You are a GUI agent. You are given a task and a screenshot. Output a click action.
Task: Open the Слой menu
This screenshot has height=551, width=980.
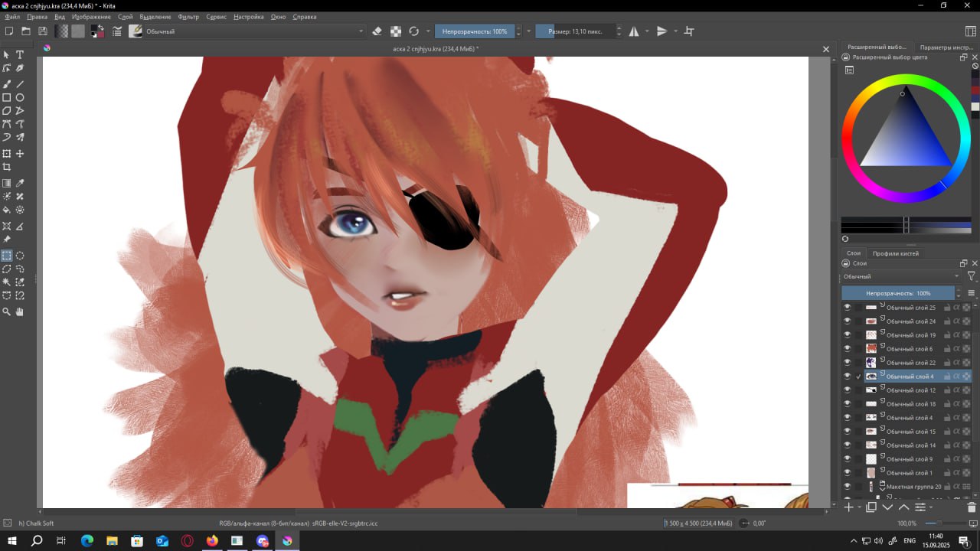(126, 17)
